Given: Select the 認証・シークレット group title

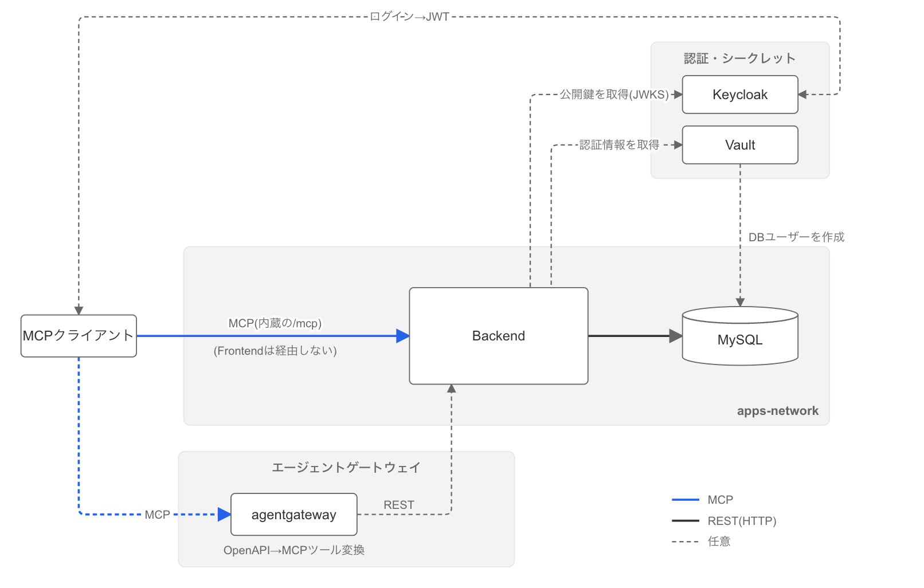Looking at the screenshot, I should click(x=740, y=58).
